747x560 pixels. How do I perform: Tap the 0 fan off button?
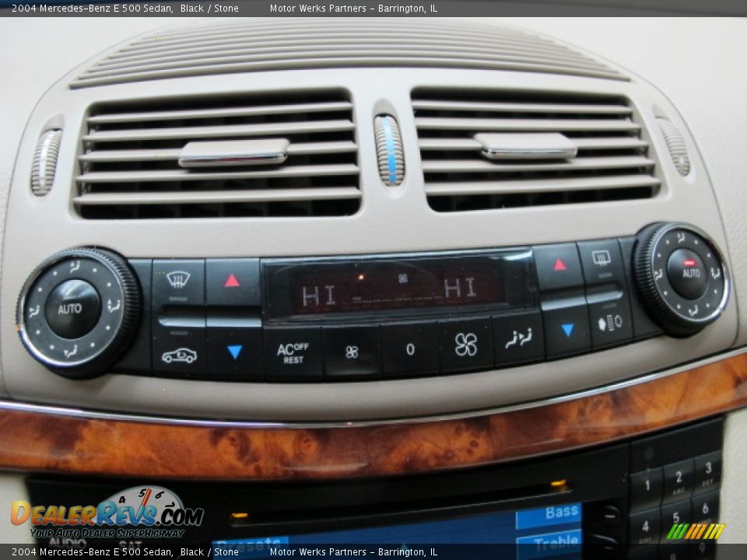pyautogui.click(x=410, y=350)
